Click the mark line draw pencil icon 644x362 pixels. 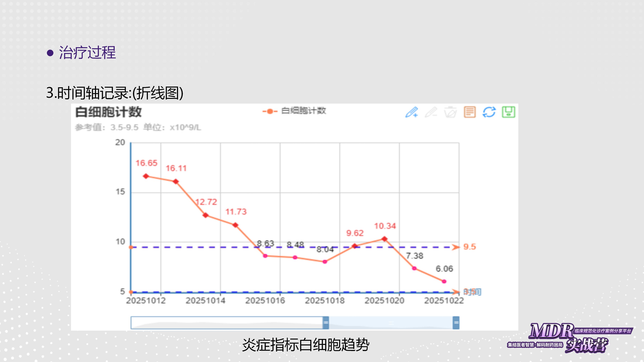point(411,112)
